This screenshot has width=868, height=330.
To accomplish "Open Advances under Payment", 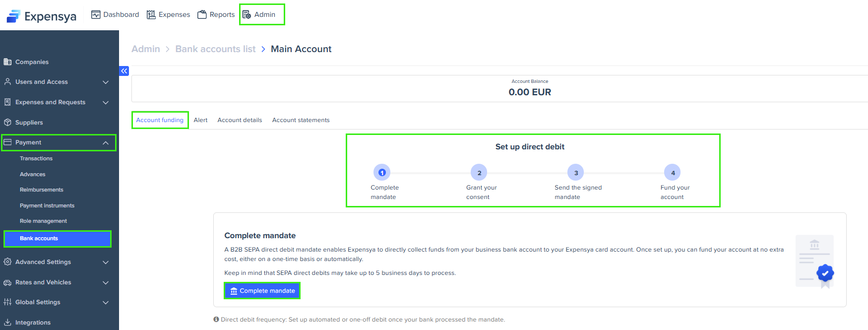I will point(33,174).
